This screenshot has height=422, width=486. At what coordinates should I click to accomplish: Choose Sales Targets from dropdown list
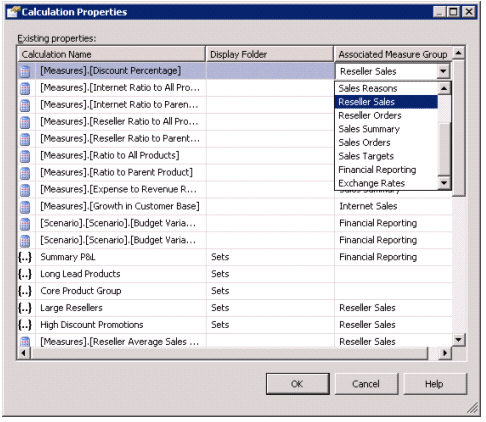tap(386, 156)
